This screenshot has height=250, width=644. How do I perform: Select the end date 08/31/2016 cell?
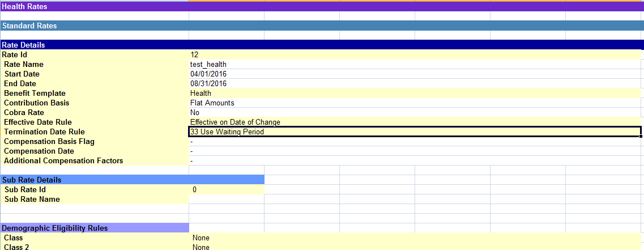(415, 84)
